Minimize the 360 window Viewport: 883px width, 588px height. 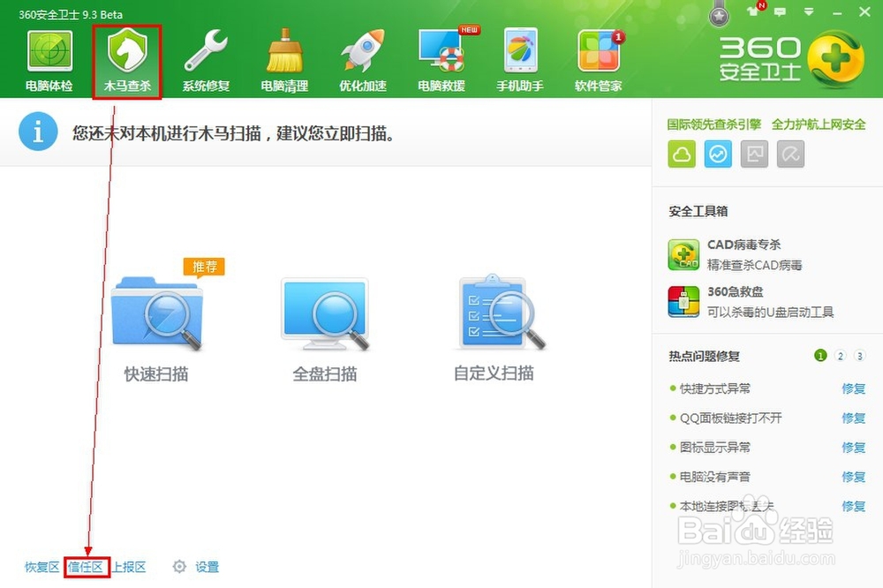pyautogui.click(x=837, y=11)
